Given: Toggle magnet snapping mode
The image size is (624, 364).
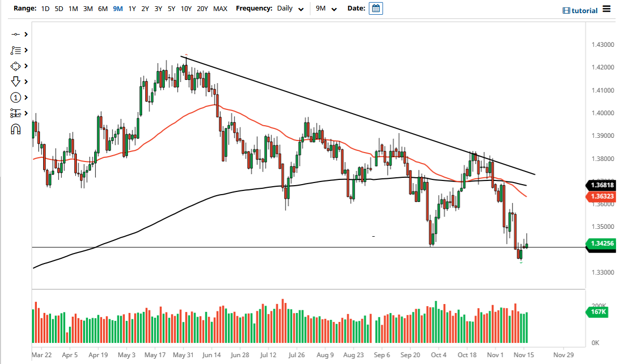Looking at the screenshot, I should point(16,128).
